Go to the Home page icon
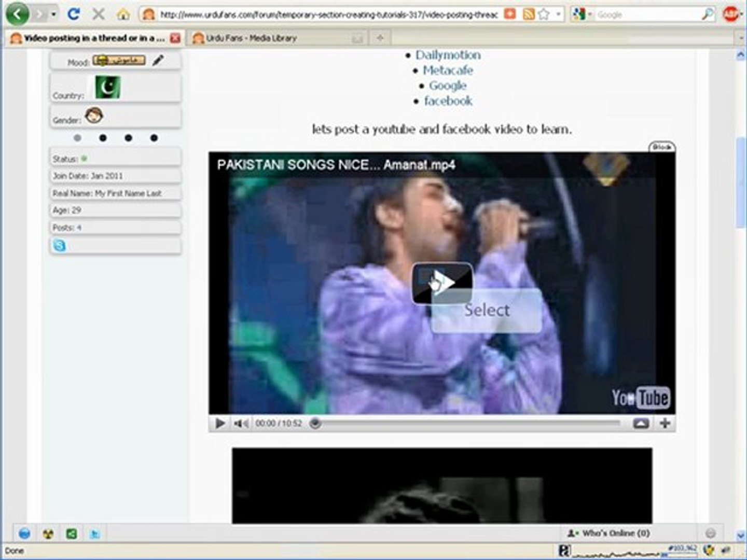The height and width of the screenshot is (560, 747). [x=123, y=15]
